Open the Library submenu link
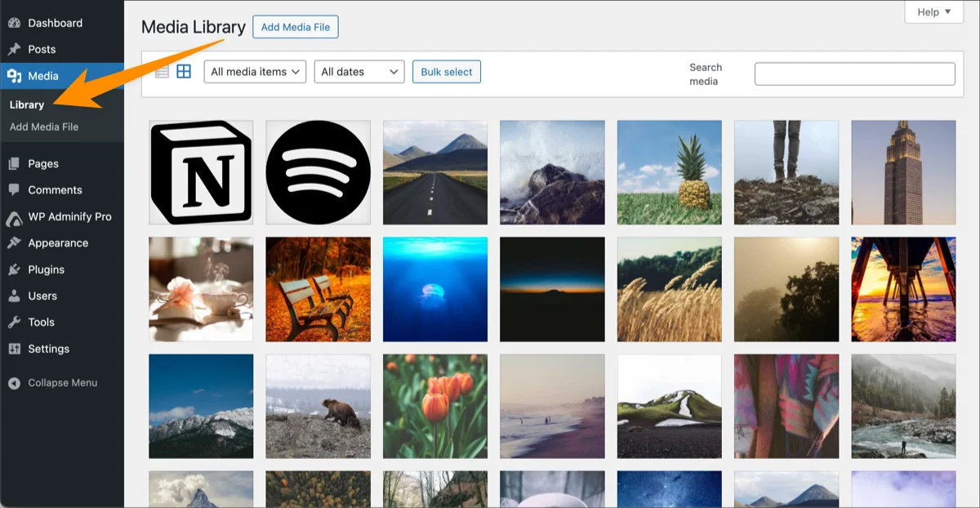 point(27,105)
